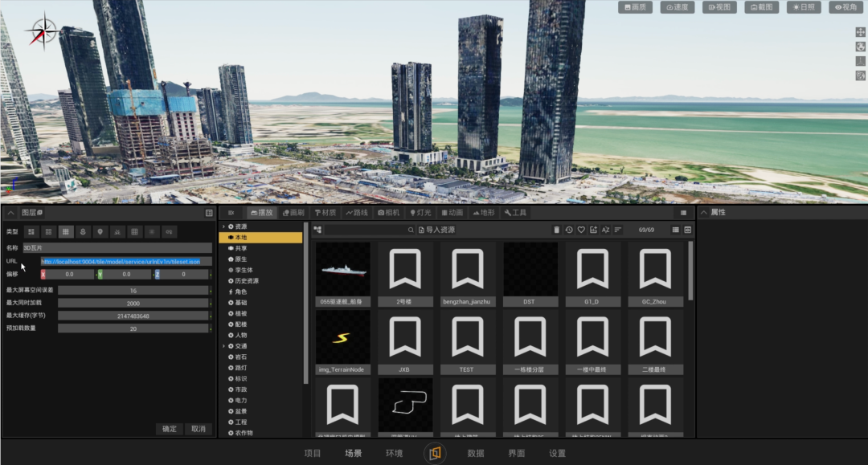This screenshot has width=868, height=465.
Task: Open the 画质 quality dropdown
Action: (x=635, y=7)
